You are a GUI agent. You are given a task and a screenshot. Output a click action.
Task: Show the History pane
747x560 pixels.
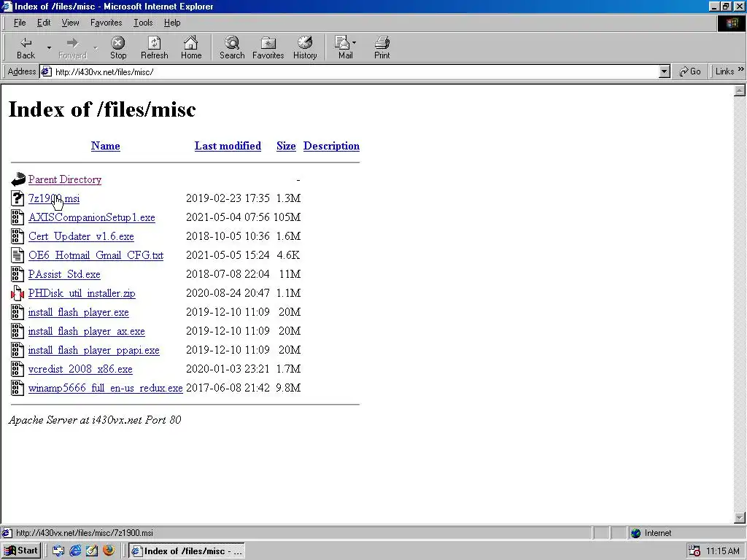click(x=305, y=47)
